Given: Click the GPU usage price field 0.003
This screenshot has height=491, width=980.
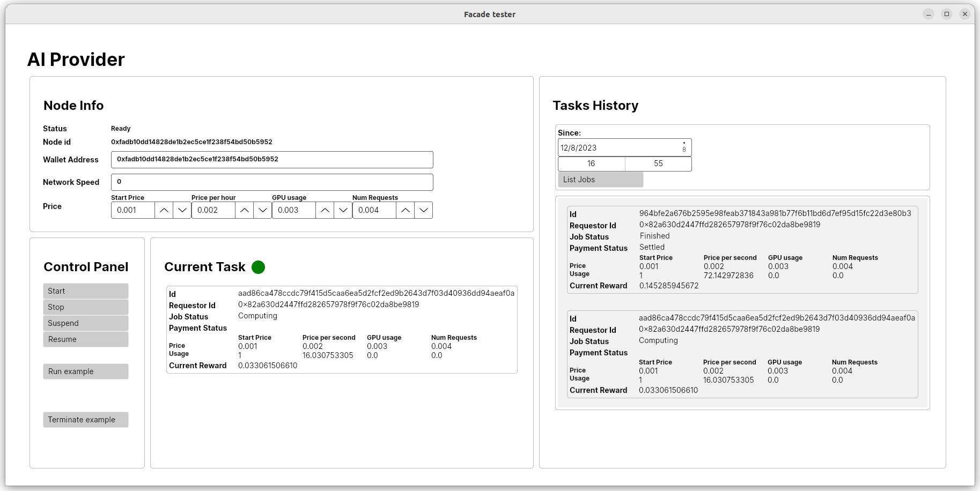Looking at the screenshot, I should 294,210.
